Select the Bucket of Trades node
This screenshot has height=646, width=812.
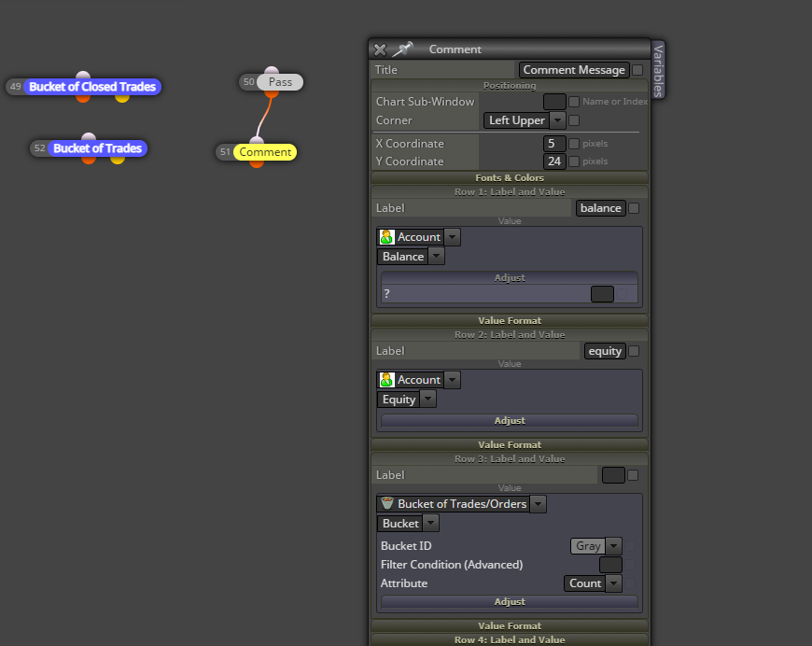click(x=97, y=148)
